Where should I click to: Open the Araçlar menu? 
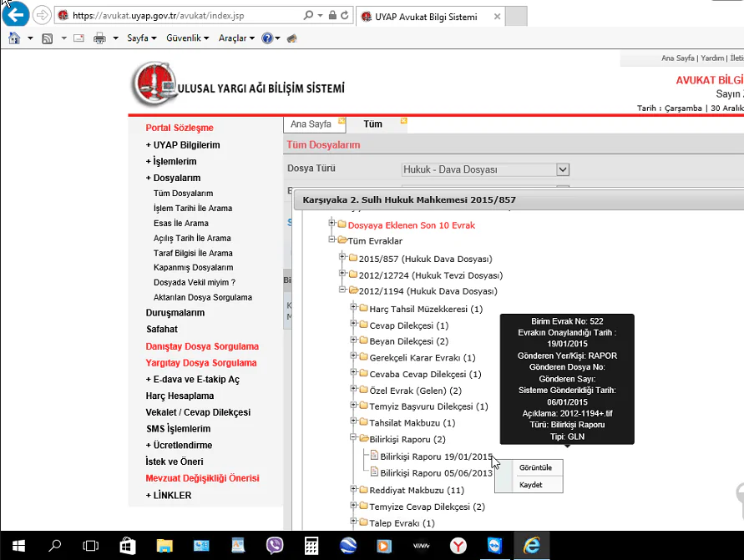coord(236,38)
